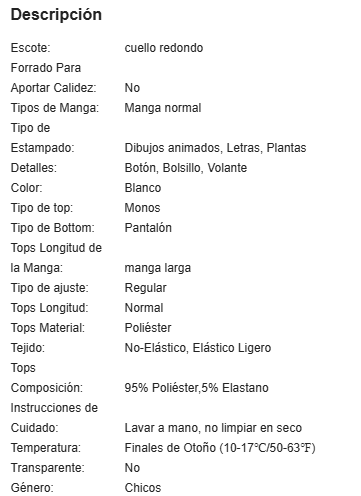Image resolution: width=361 pixels, height=496 pixels.
Task: Click the Tipos de Manga label
Action: (55, 108)
